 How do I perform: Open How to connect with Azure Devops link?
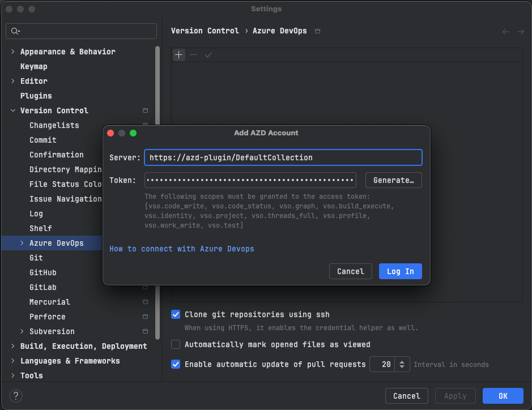click(x=181, y=249)
